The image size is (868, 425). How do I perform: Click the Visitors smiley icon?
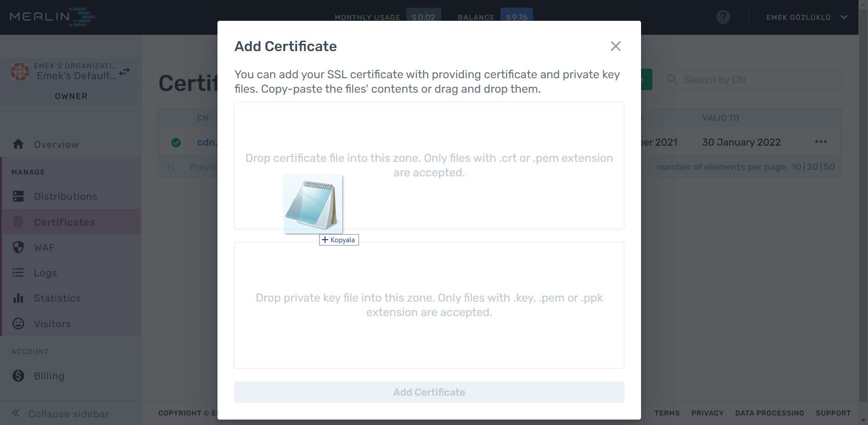coord(18,324)
